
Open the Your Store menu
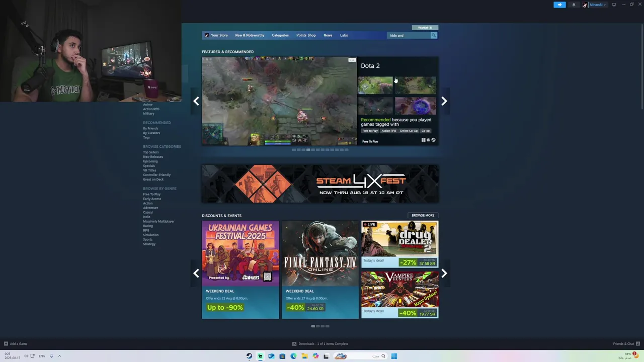[219, 35]
